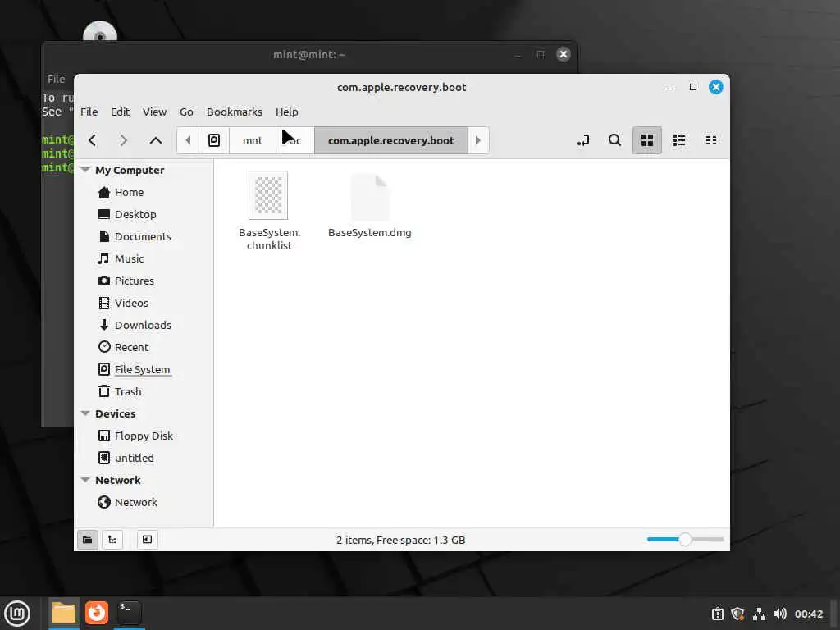Open Pictures in the sidebar
Image resolution: width=840 pixels, height=630 pixels.
click(x=134, y=281)
